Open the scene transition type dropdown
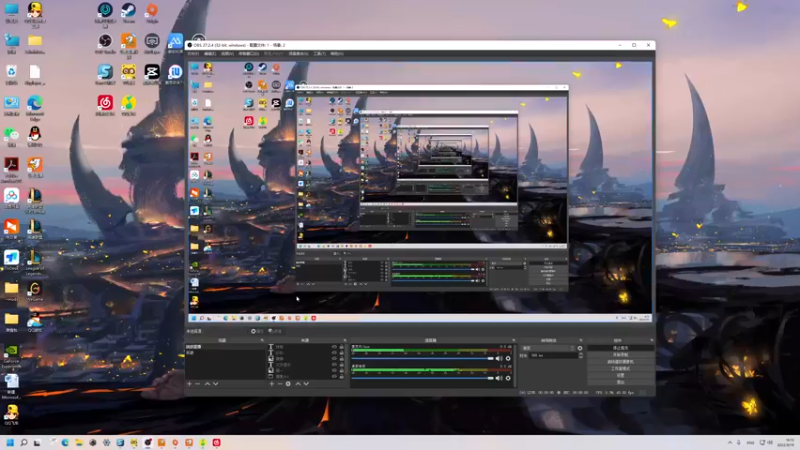Viewport: 800px width, 450px height. (x=547, y=348)
